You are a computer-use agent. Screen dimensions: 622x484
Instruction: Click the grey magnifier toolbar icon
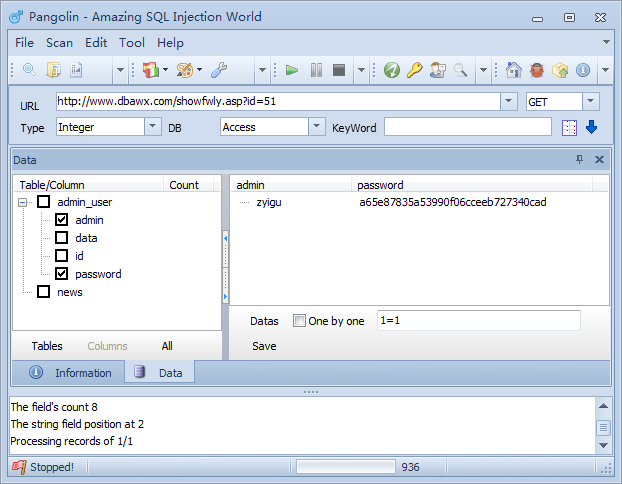460,70
